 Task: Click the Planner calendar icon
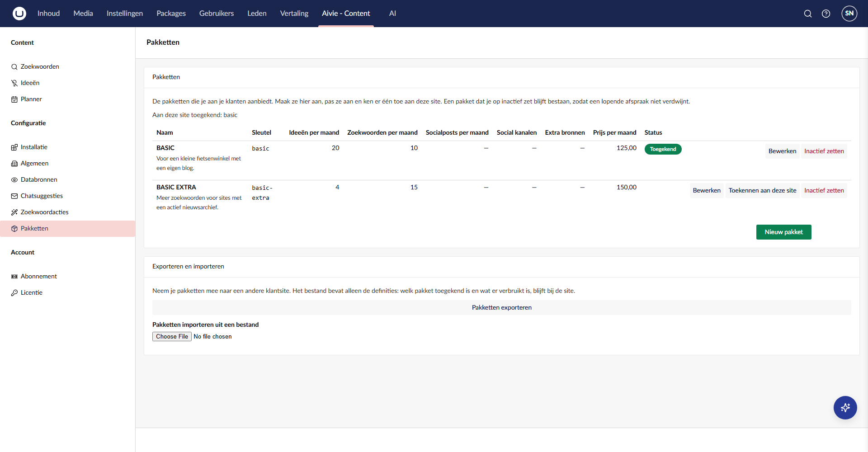tap(14, 99)
